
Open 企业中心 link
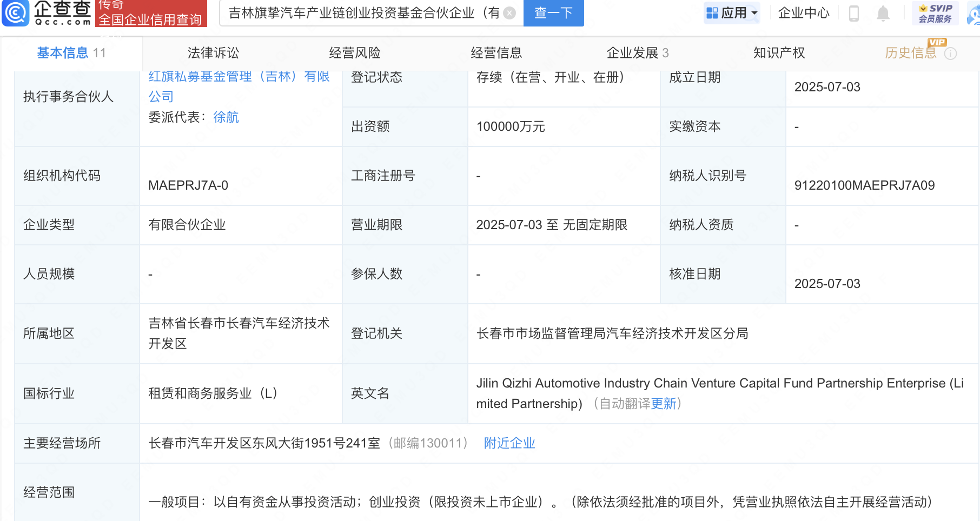(804, 13)
